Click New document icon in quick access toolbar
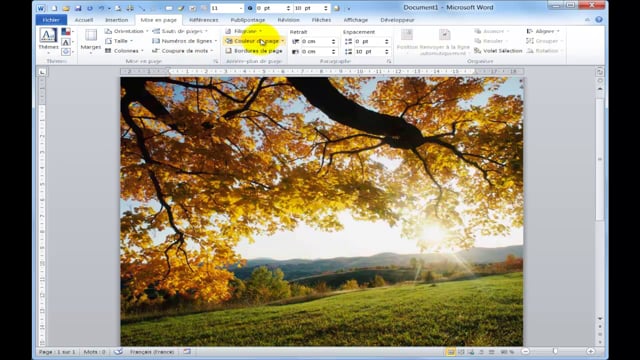Viewport: 640px width, 360px height. click(x=54, y=8)
